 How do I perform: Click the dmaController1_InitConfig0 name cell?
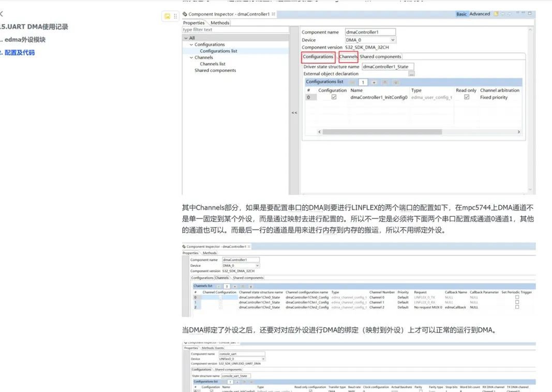click(379, 97)
